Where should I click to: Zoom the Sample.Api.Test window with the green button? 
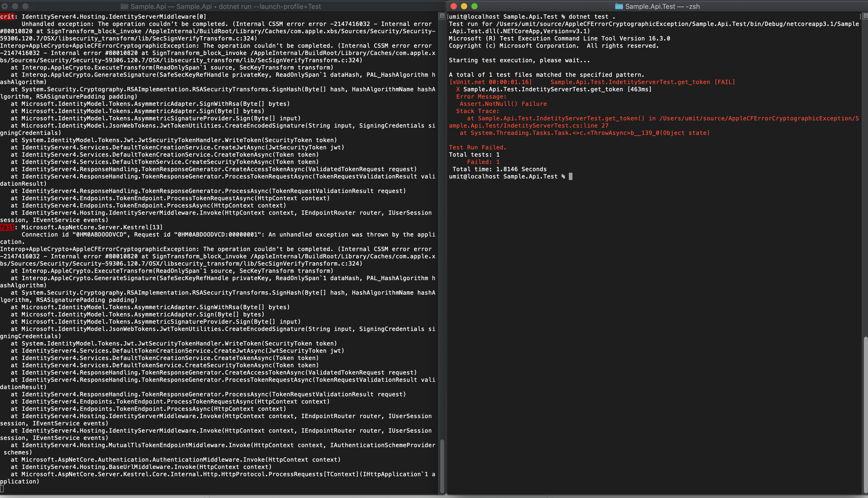(x=474, y=6)
